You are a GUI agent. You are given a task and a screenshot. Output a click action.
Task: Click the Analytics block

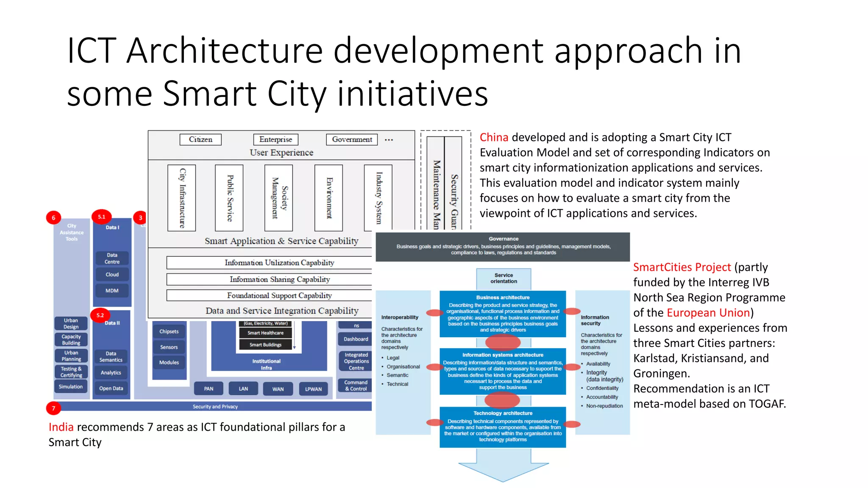111,373
